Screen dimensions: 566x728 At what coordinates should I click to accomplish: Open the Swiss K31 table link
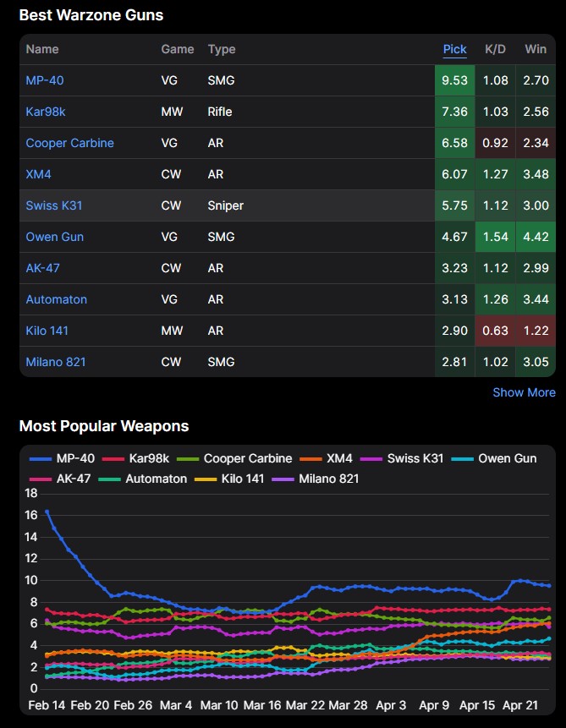click(x=54, y=205)
